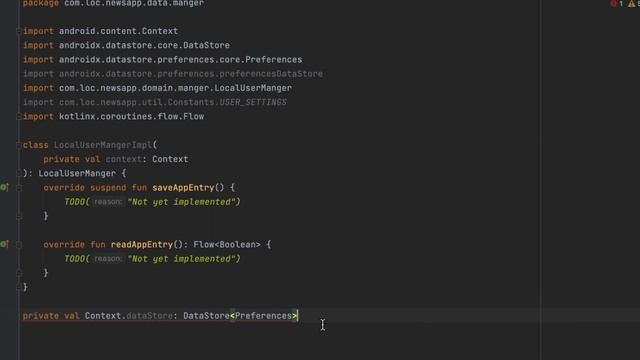Collapse the LocalUserMangerImpl class fold marker
The image size is (640, 360).
(x=19, y=145)
